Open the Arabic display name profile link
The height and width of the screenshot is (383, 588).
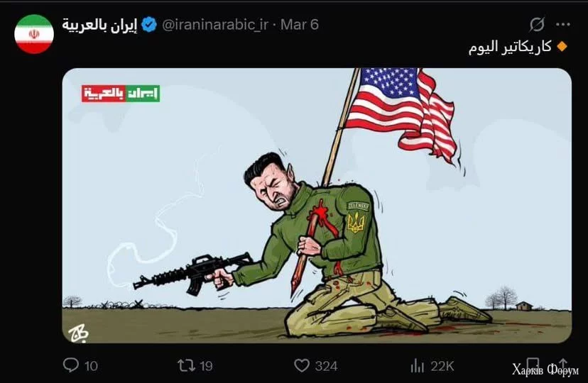click(99, 25)
